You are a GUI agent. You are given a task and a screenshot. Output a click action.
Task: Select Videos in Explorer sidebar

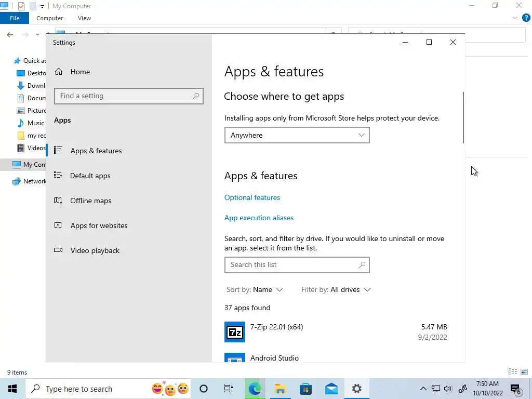tap(31, 148)
